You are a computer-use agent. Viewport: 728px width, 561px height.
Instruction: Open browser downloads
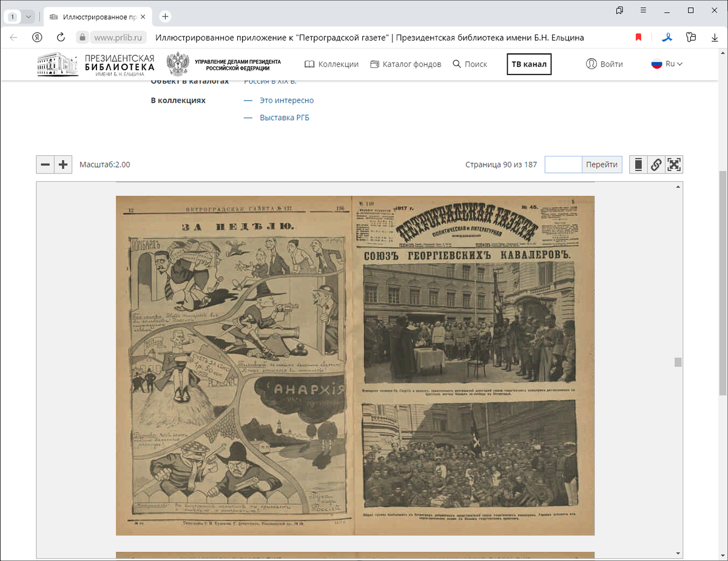point(715,37)
